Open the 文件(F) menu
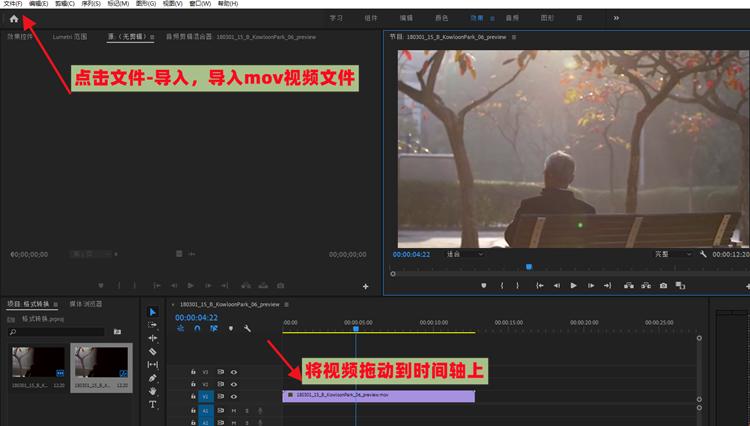 pyautogui.click(x=13, y=3)
